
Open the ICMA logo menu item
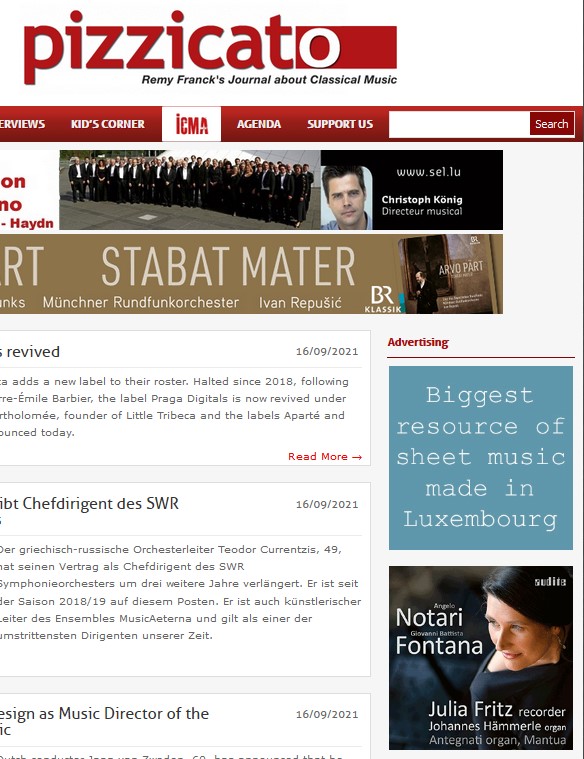pos(191,124)
